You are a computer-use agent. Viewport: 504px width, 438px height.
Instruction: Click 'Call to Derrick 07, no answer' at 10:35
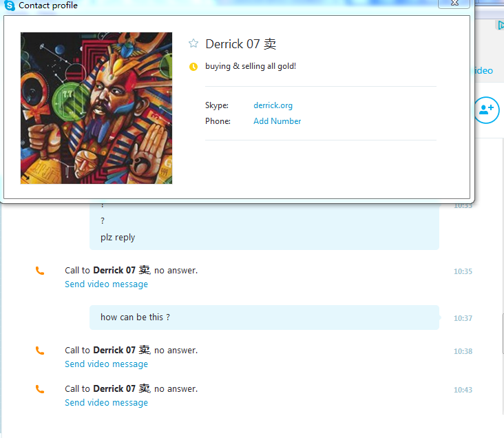pos(131,271)
